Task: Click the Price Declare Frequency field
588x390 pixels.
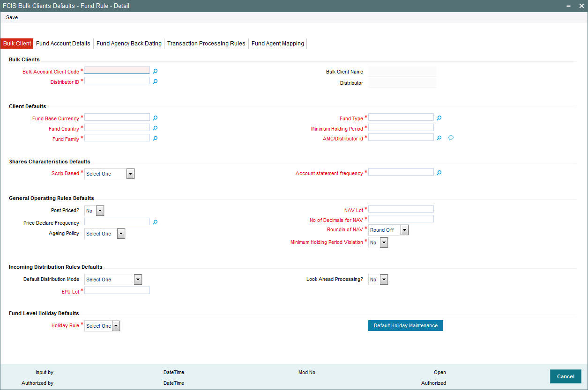Action: pyautogui.click(x=117, y=221)
